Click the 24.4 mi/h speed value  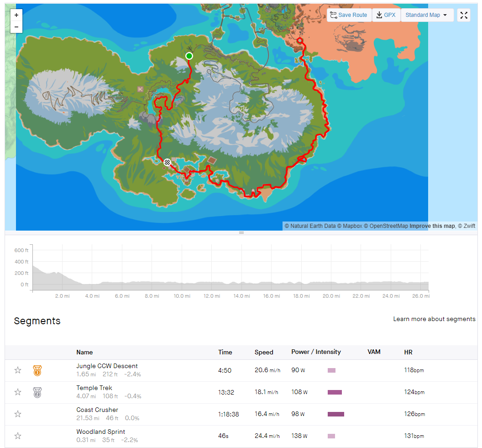click(x=267, y=436)
